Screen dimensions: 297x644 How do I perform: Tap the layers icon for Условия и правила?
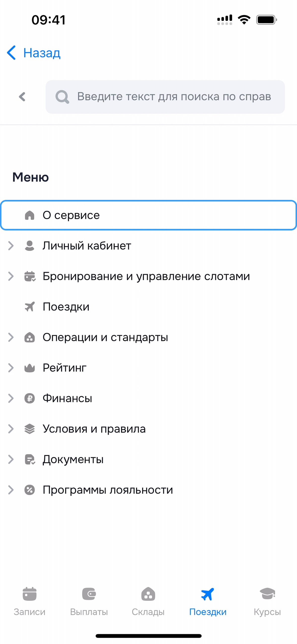pos(29,429)
